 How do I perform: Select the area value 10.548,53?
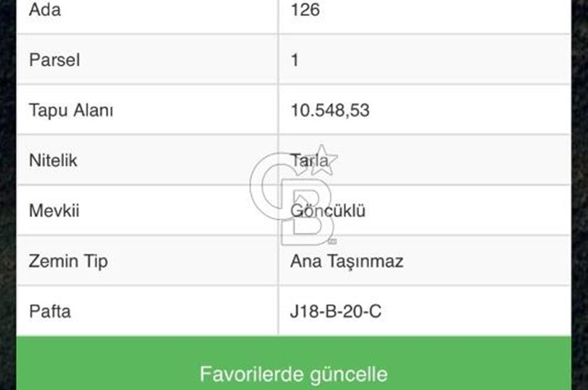(x=329, y=109)
